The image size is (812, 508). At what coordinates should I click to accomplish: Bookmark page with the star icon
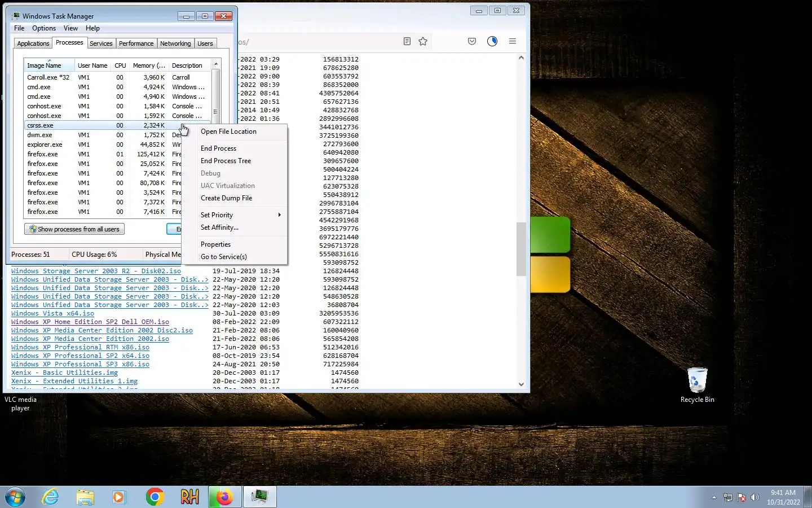(x=423, y=41)
